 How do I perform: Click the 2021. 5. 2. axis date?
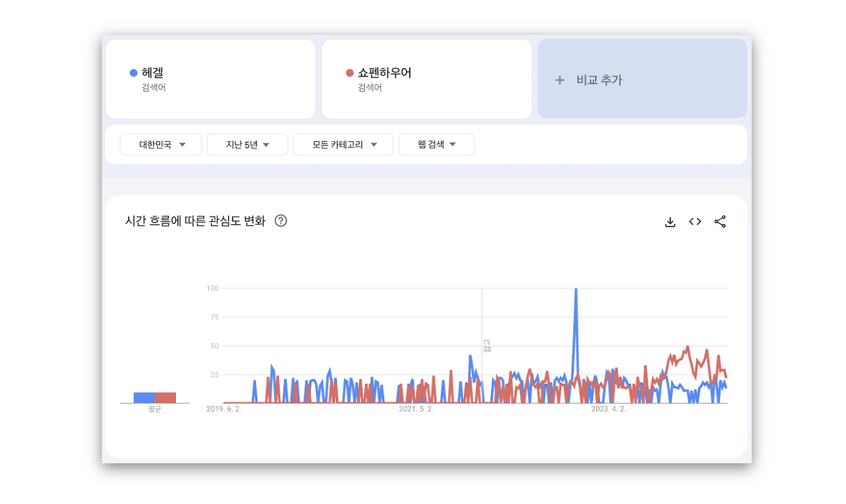click(416, 409)
